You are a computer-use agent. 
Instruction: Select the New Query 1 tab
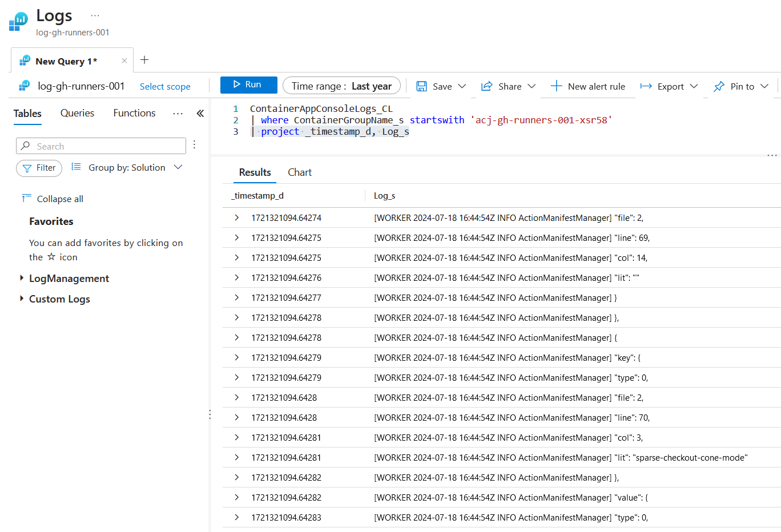[x=66, y=61]
